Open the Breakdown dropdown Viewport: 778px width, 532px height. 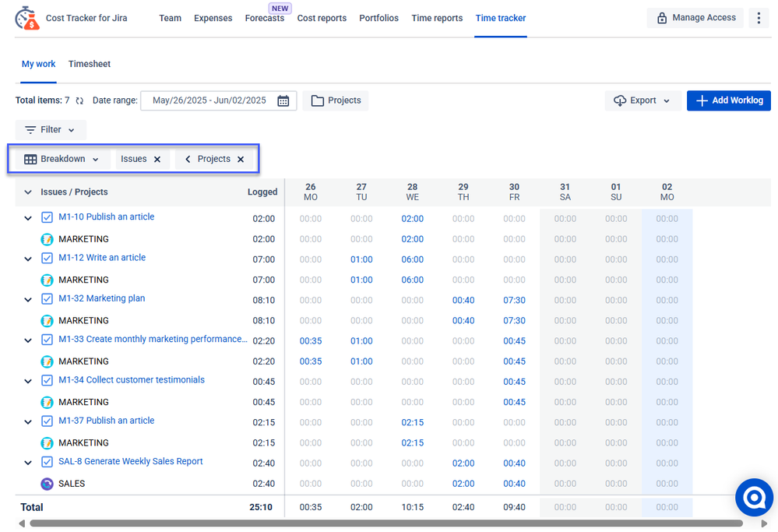(x=62, y=159)
